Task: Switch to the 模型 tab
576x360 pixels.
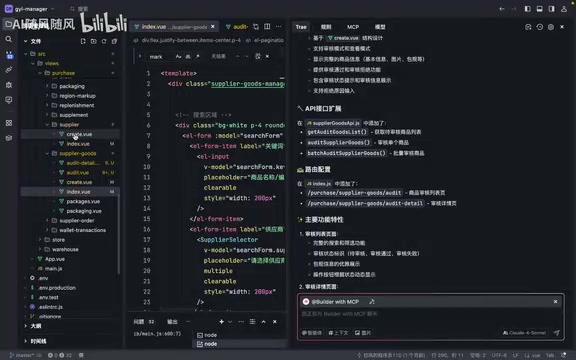Action: click(380, 27)
